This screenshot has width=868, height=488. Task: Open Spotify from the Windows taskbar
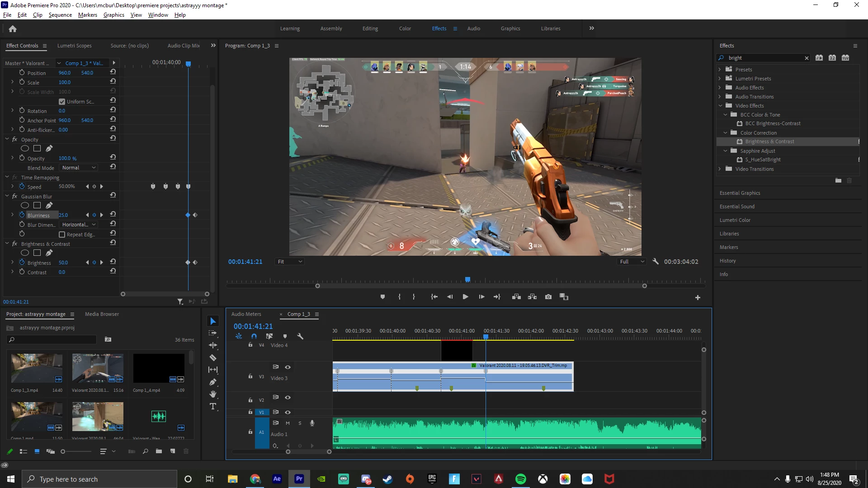click(x=520, y=479)
